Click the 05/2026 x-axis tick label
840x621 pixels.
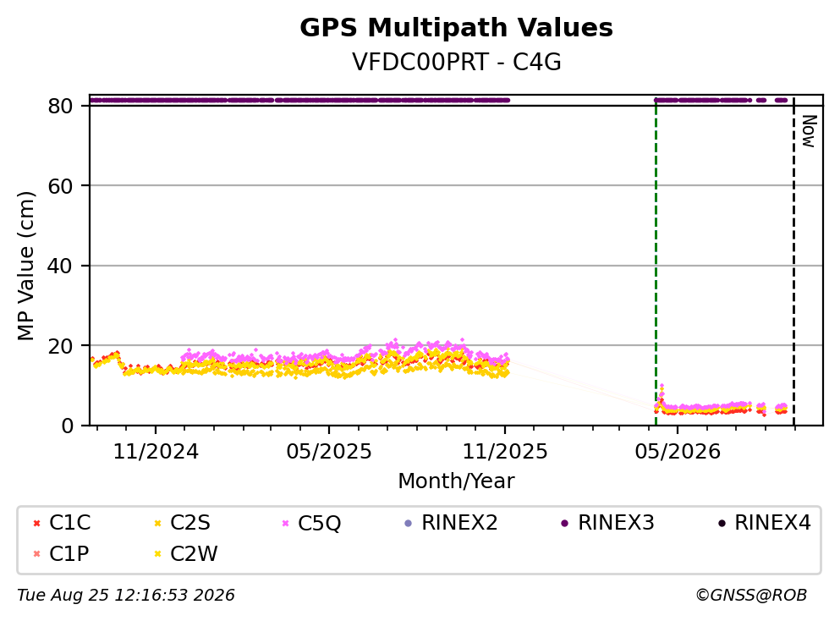(678, 452)
